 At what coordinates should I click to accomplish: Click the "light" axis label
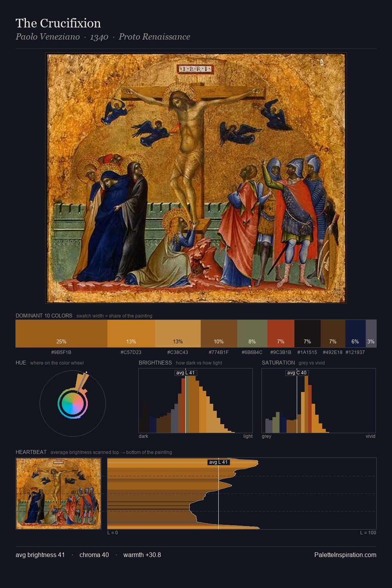[248, 436]
